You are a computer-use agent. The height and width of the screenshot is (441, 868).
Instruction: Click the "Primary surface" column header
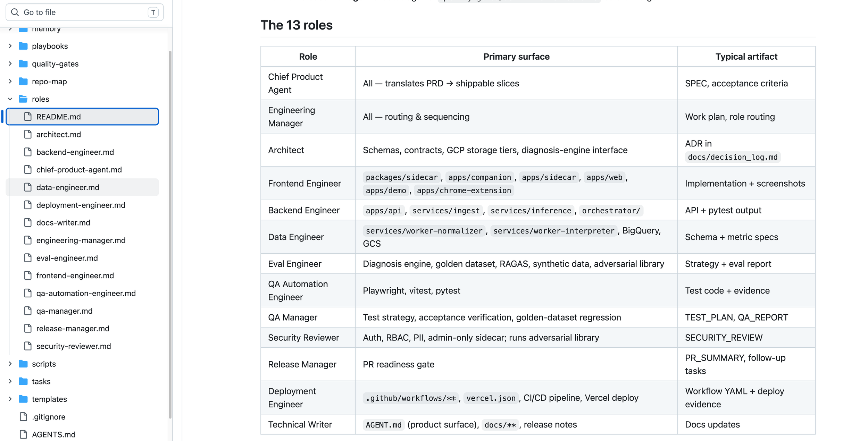click(x=516, y=57)
